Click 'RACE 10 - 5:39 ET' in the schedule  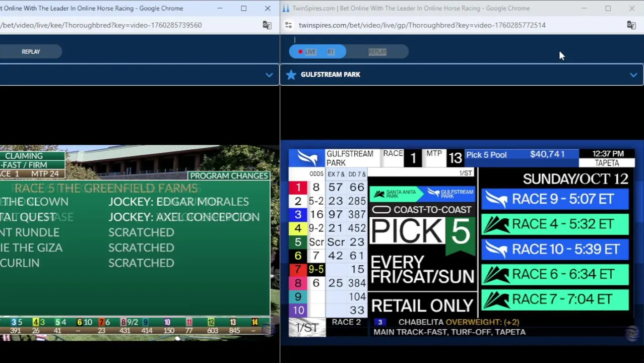(x=555, y=249)
